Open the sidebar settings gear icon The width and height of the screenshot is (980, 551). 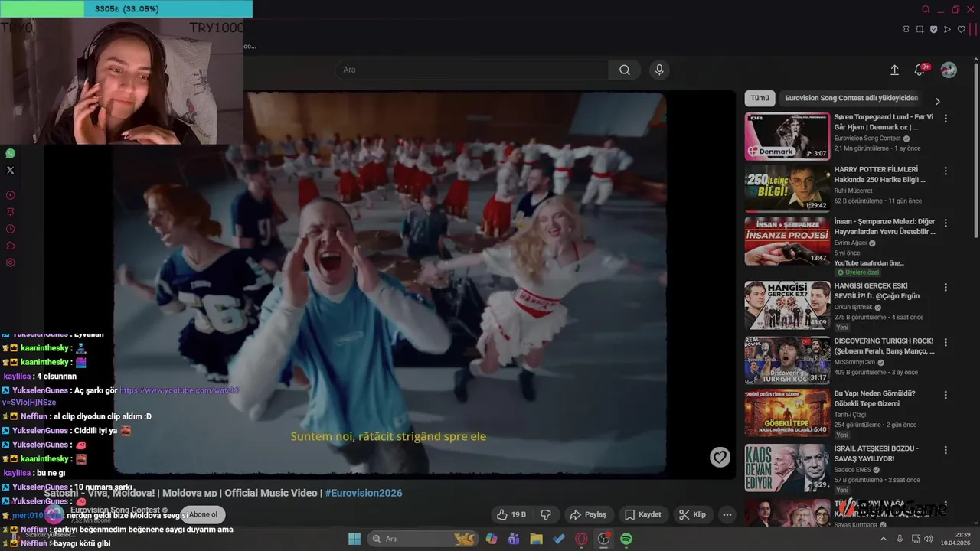[x=11, y=262]
